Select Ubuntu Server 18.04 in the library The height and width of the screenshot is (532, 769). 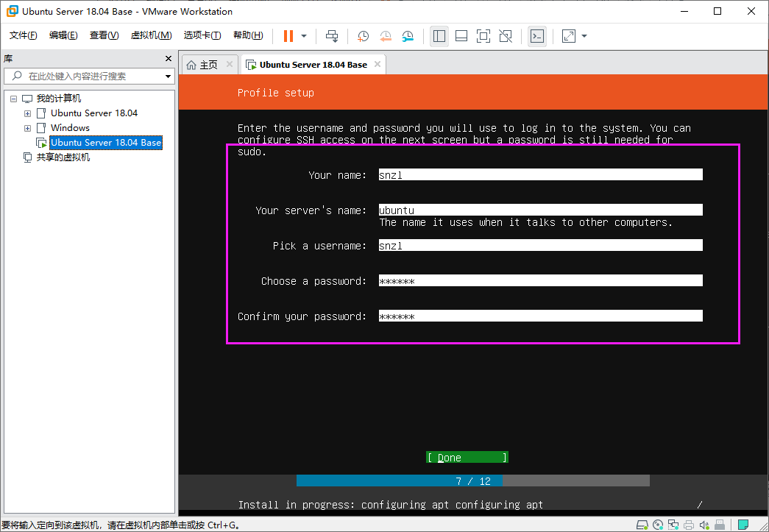pyautogui.click(x=94, y=113)
